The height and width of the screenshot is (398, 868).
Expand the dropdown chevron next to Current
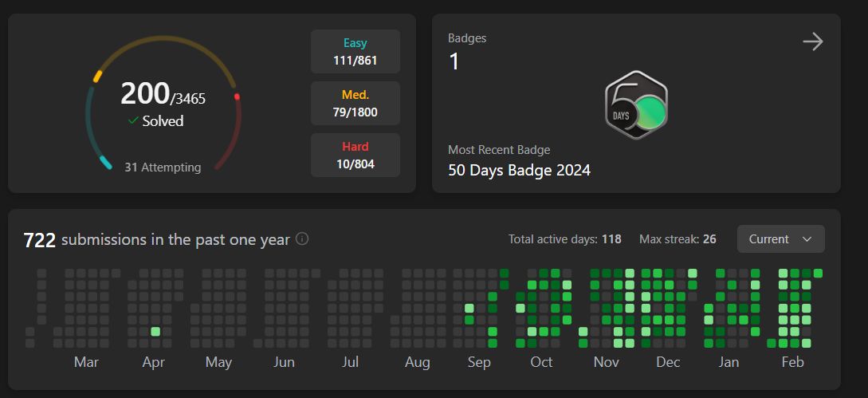(x=807, y=239)
